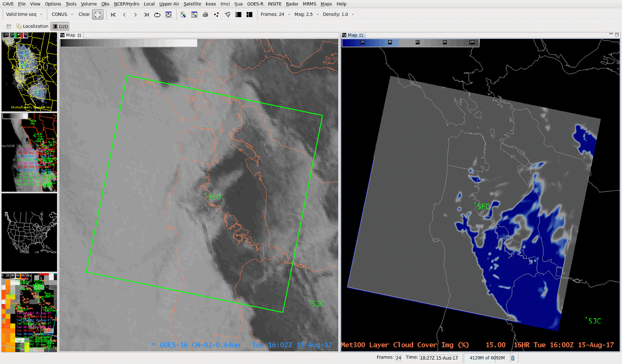Open the Valid time seq dropdown
The image size is (622, 364).
pyautogui.click(x=23, y=14)
